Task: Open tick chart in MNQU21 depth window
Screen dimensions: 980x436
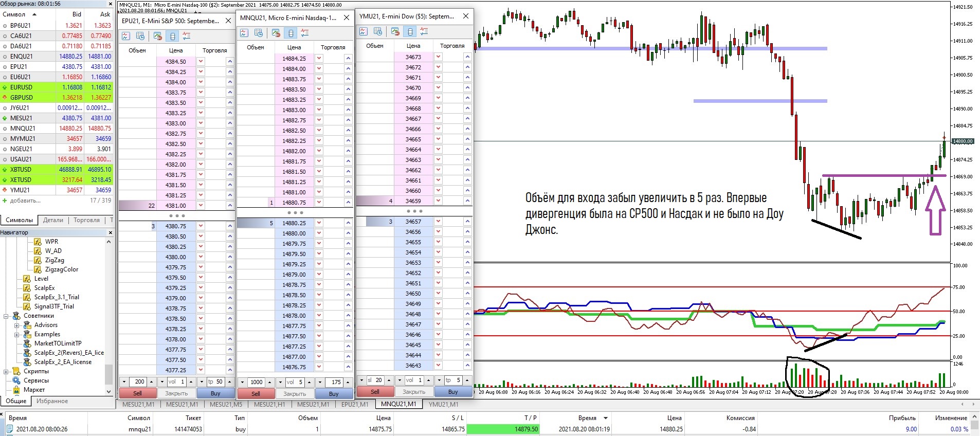Action: (244, 33)
